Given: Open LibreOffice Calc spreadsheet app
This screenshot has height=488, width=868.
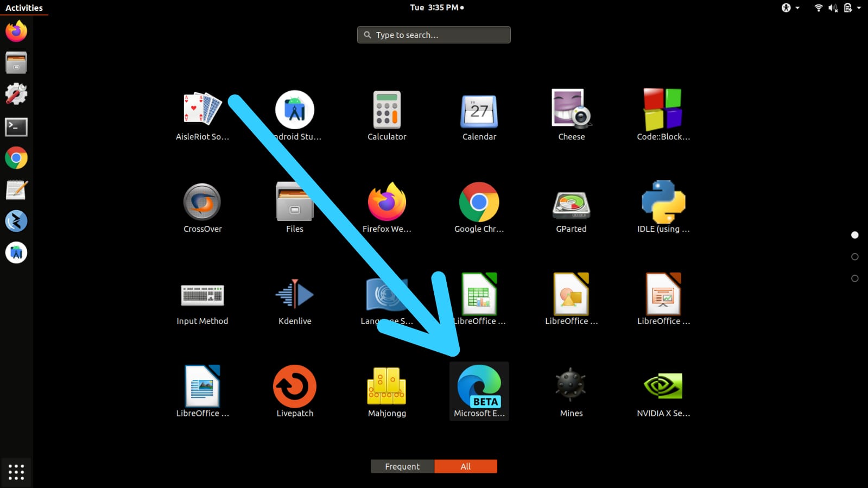Looking at the screenshot, I should [479, 299].
